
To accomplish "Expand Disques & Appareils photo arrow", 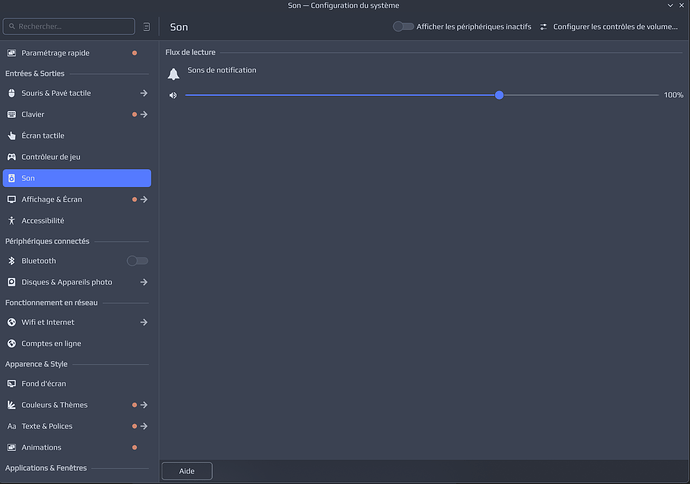I will (144, 282).
